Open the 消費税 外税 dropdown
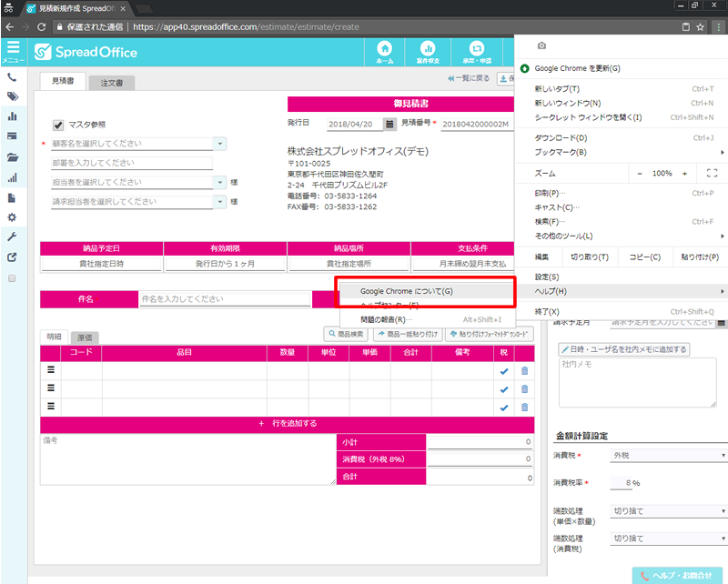The height and width of the screenshot is (584, 728). pos(669,456)
